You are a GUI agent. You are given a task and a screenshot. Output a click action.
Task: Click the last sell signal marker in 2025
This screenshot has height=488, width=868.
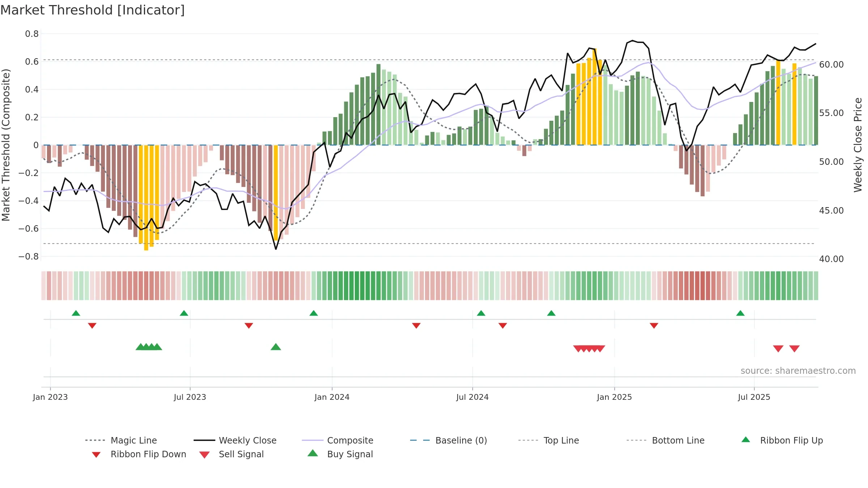click(x=795, y=348)
